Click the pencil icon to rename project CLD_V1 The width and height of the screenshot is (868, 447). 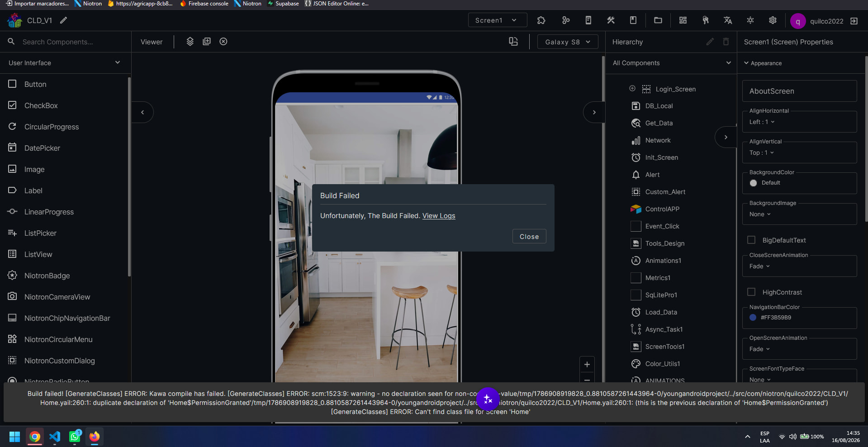[64, 20]
